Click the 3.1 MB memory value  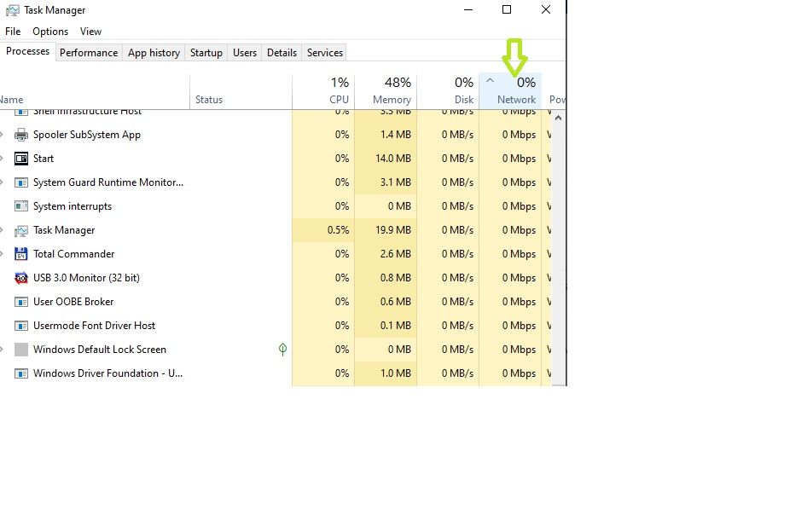coord(396,182)
